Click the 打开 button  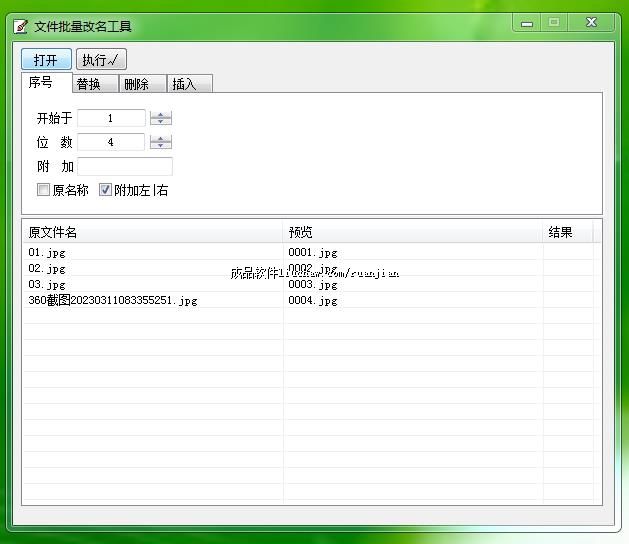[46, 60]
